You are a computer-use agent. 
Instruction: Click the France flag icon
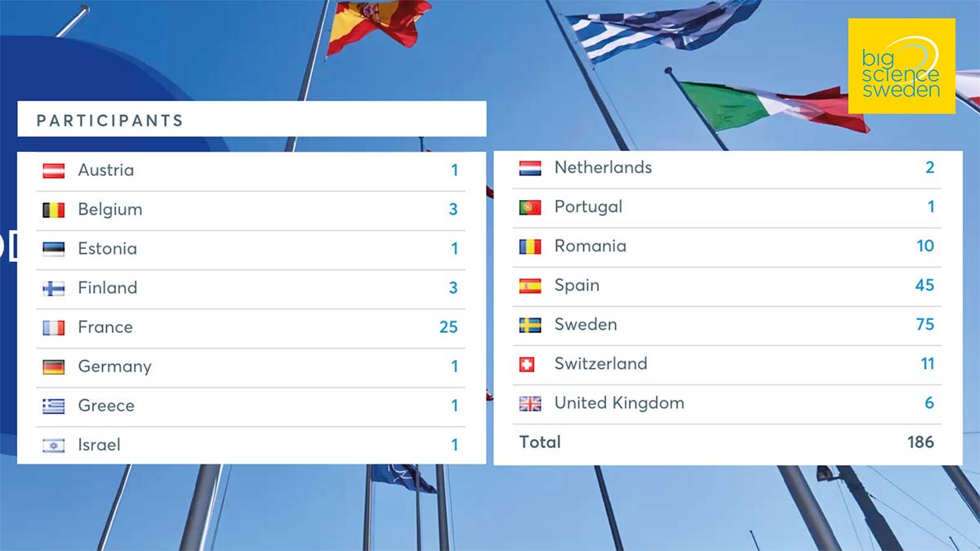click(54, 327)
